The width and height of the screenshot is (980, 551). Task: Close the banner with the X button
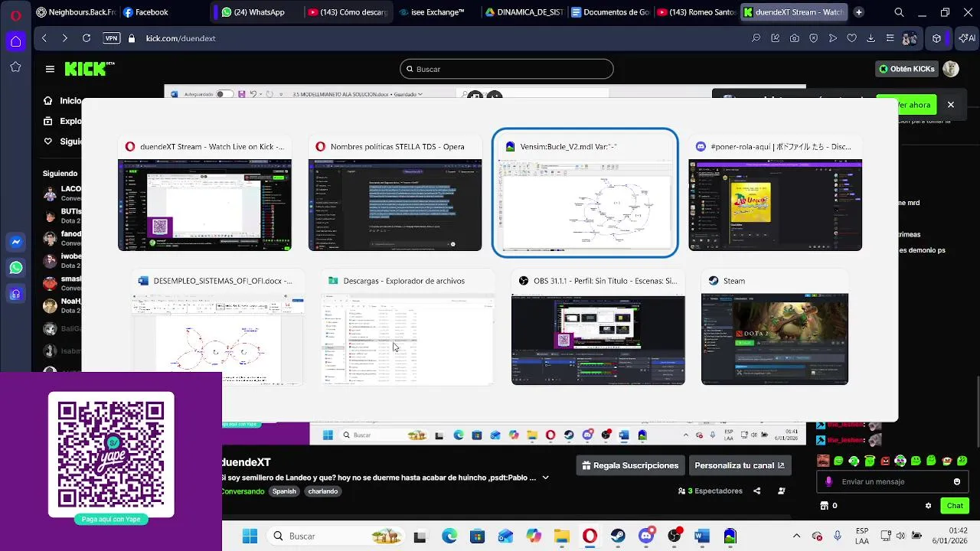coord(951,105)
